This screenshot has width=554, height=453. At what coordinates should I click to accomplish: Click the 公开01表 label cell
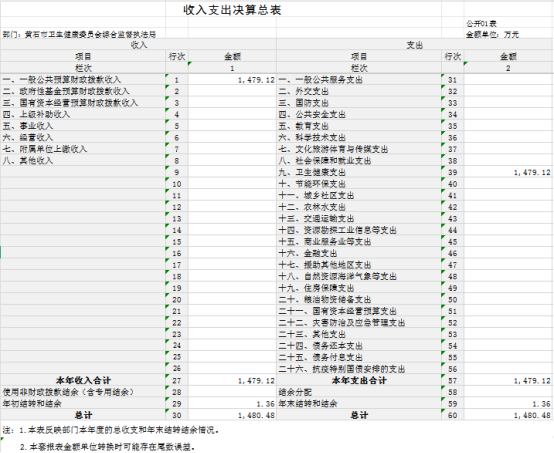coord(508,24)
